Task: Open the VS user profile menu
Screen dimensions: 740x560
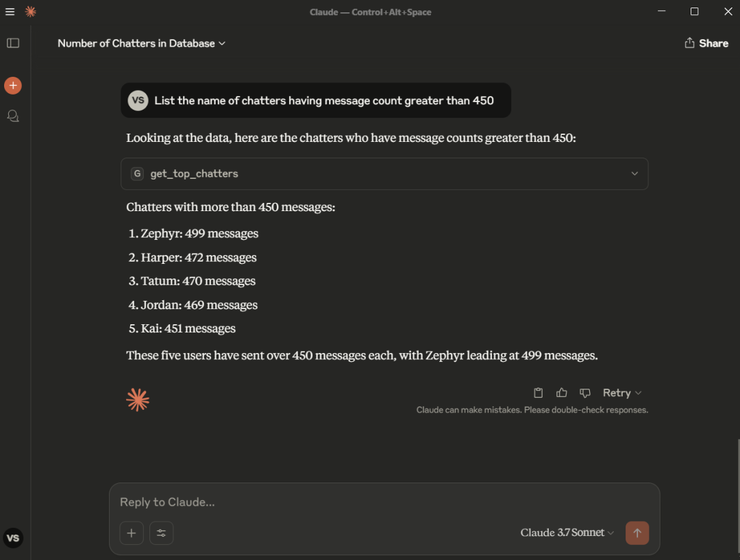Action: (13, 538)
